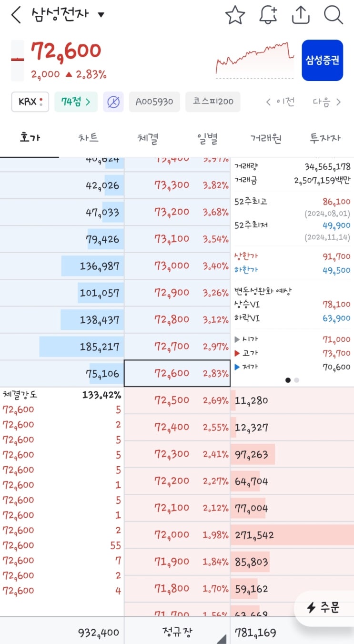Tap the candle indicator beside current price
Screen dimensions: 354x644
(18, 61)
